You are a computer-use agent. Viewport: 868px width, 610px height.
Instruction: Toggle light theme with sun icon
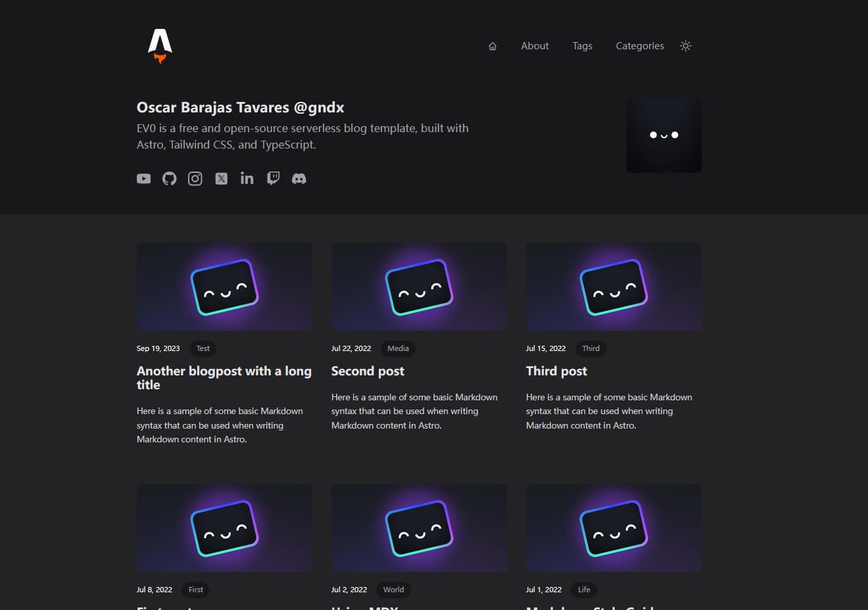685,46
